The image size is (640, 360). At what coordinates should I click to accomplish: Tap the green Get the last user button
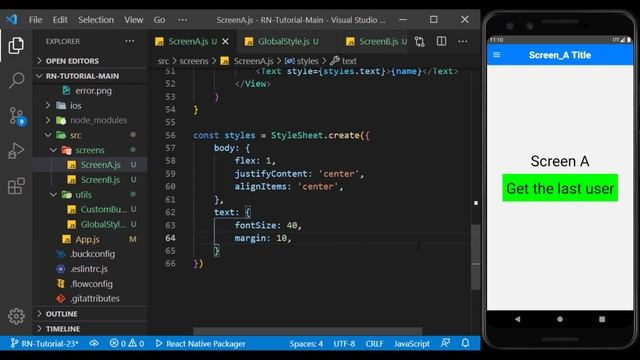point(560,188)
